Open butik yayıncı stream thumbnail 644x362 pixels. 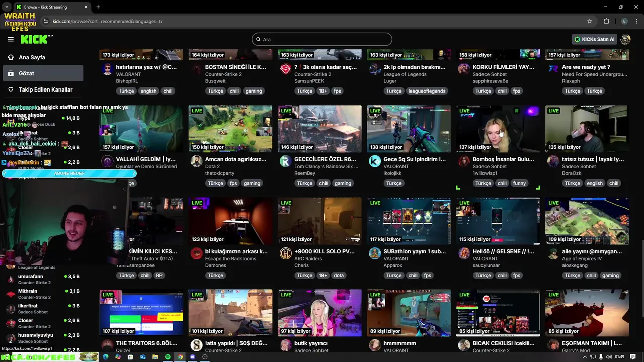pyautogui.click(x=319, y=312)
